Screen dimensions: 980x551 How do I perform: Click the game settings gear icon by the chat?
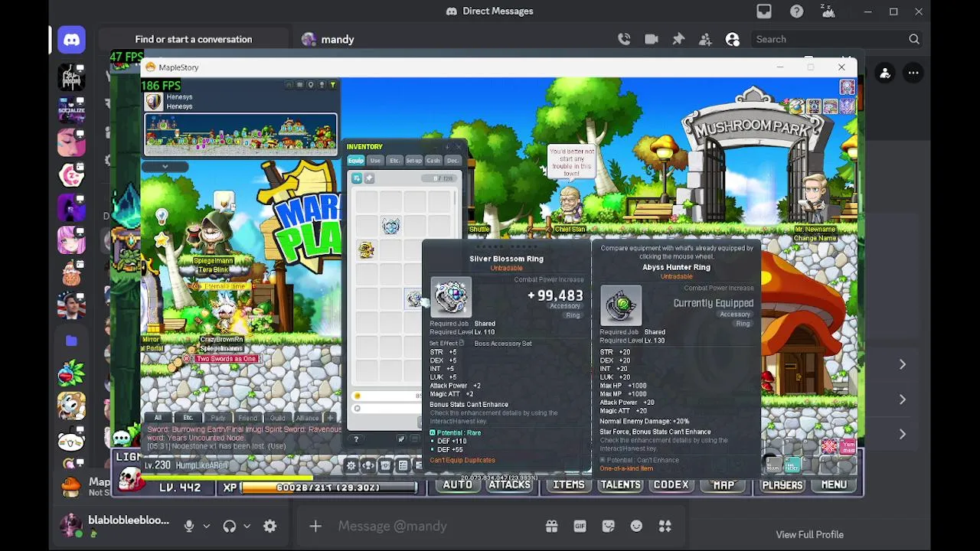click(x=351, y=465)
